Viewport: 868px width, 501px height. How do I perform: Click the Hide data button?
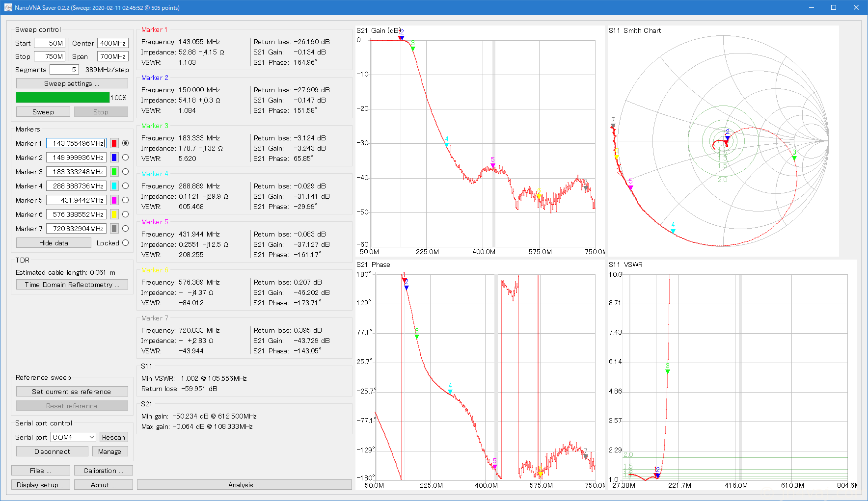(54, 243)
